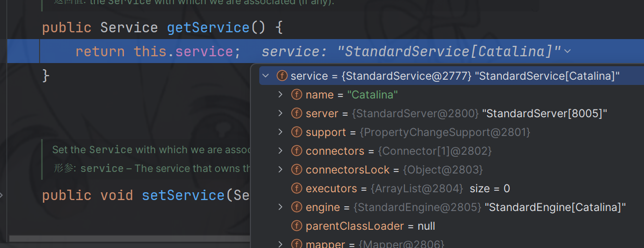644x248 pixels.
Task: Expand the support PropertyChangeSupport node
Action: point(281,132)
